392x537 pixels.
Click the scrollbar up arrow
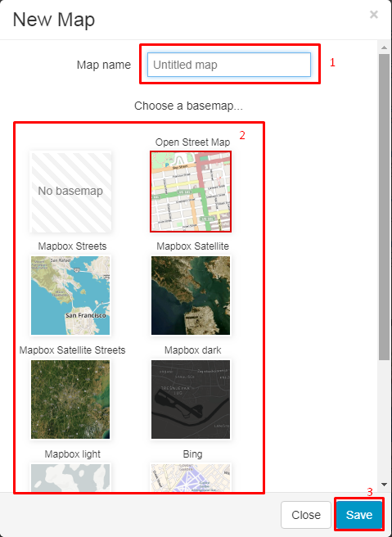click(384, 47)
